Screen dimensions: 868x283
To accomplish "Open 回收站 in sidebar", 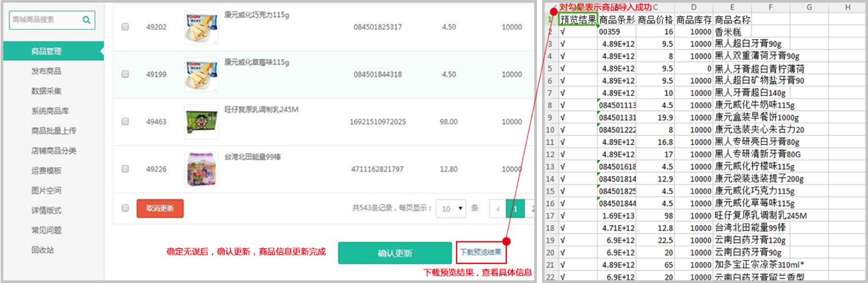I will point(43,250).
